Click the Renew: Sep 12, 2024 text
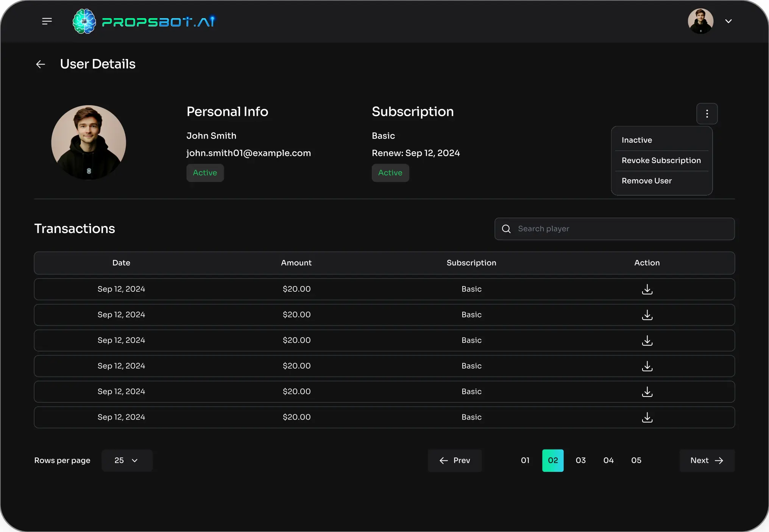The height and width of the screenshot is (532, 769). click(416, 153)
